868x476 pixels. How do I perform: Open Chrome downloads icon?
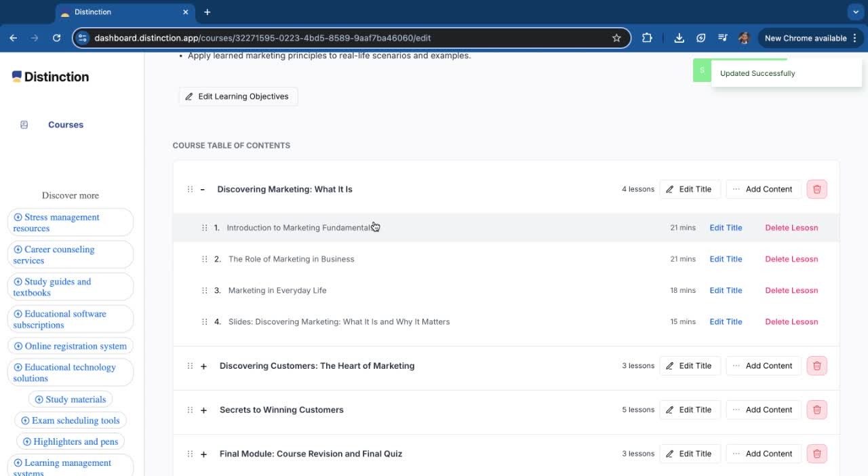679,38
